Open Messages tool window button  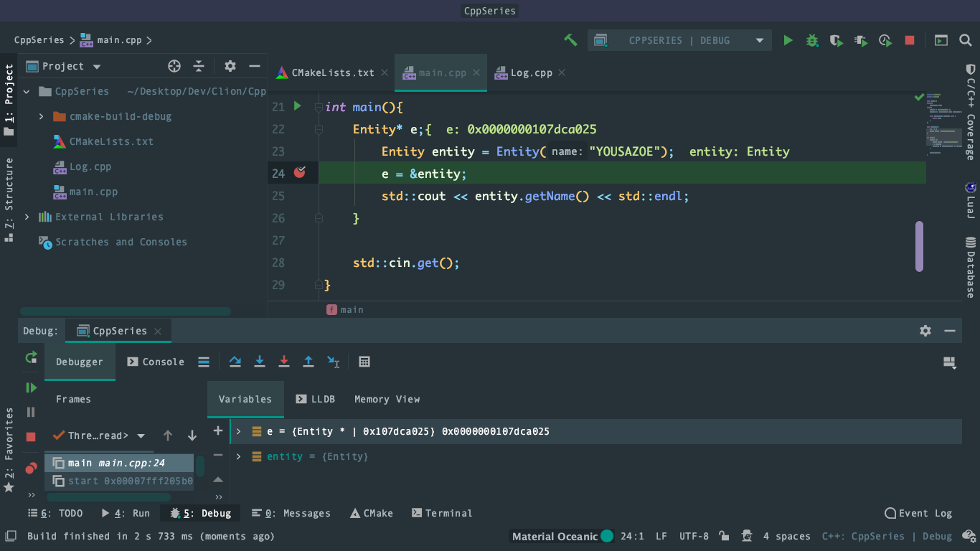point(291,513)
